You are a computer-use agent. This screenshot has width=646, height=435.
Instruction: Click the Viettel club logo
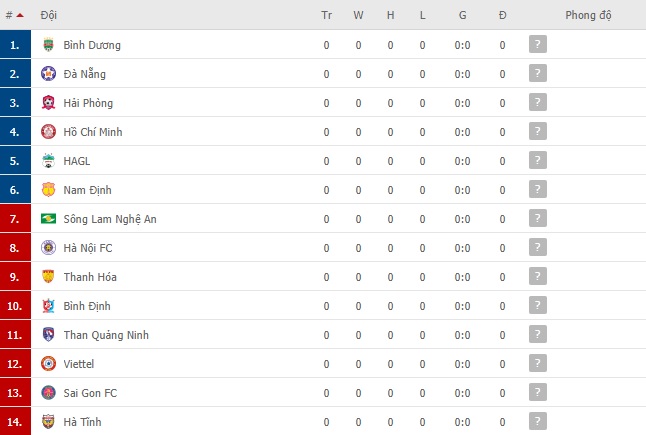tap(48, 364)
